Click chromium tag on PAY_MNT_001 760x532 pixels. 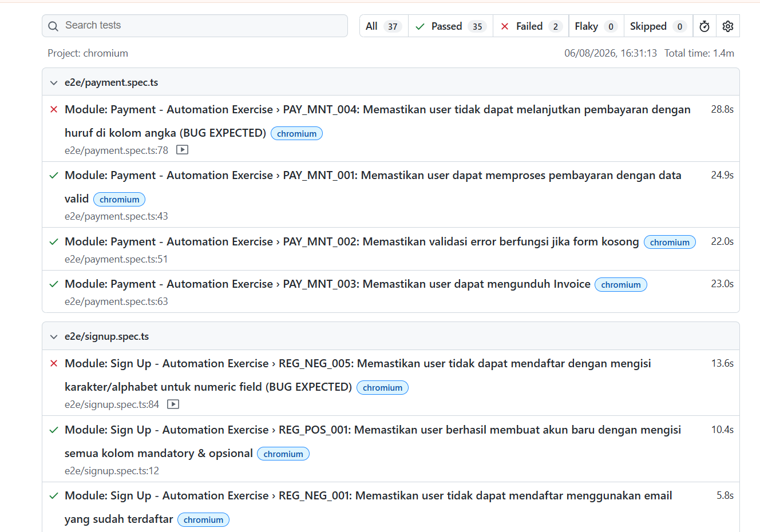pyautogui.click(x=119, y=199)
